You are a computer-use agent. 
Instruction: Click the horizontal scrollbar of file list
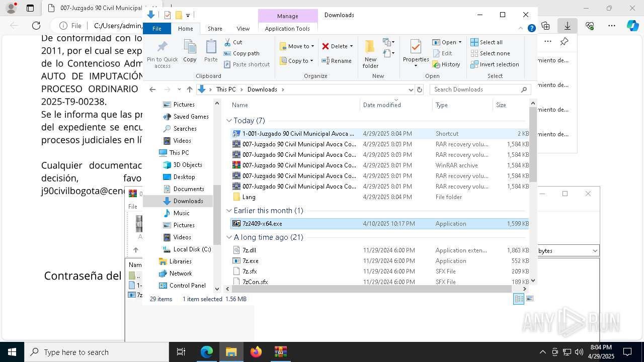coord(371,289)
